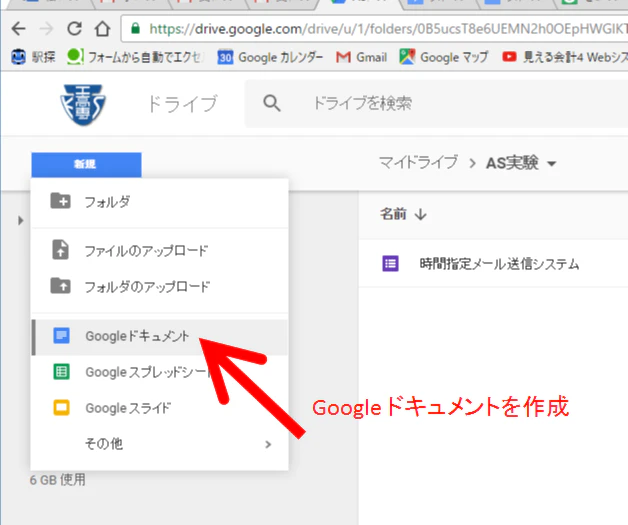Select Google ドキュメント from menu
The height and width of the screenshot is (525, 628).
pos(159,337)
